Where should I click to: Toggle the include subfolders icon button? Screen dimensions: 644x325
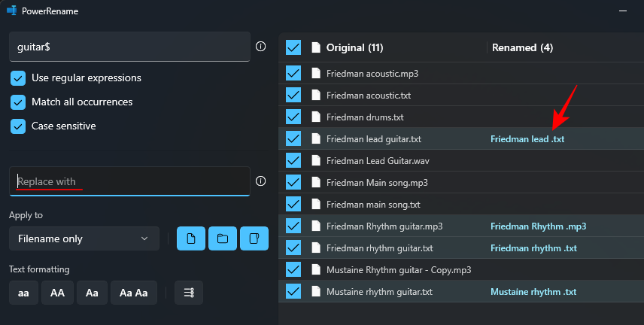tap(254, 238)
